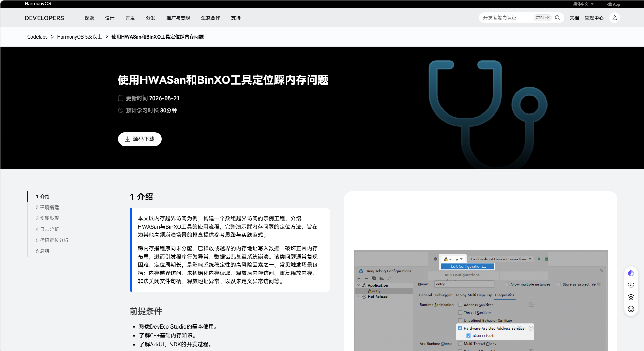644x351 pixels.
Task: Click the 预计学习时长 30分钟 text
Action: click(152, 110)
